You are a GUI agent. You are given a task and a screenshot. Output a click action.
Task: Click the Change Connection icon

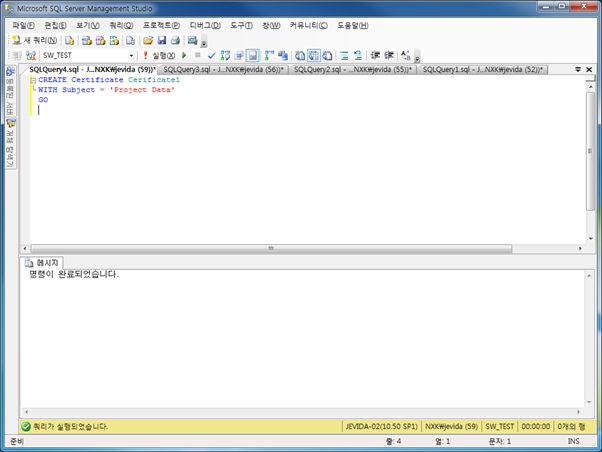[x=31, y=56]
